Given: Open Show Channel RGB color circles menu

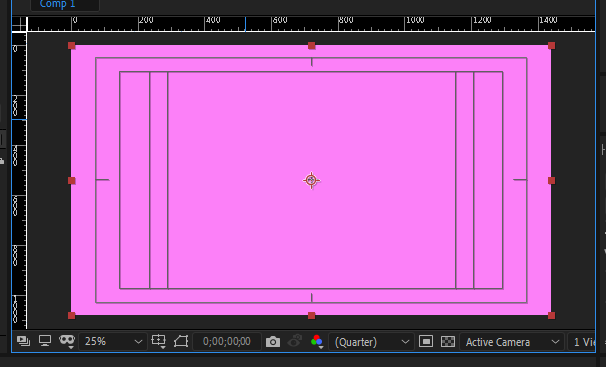Looking at the screenshot, I should click(317, 342).
